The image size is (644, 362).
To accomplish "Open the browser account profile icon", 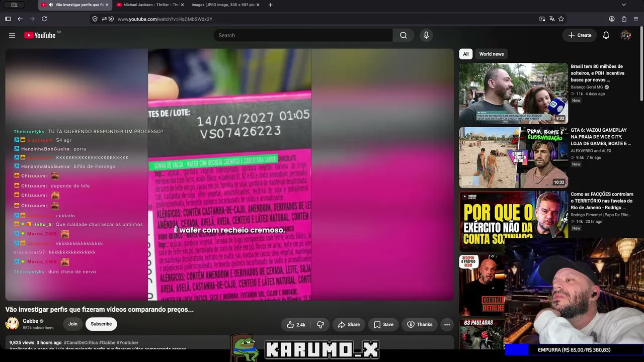I will tap(612, 19).
